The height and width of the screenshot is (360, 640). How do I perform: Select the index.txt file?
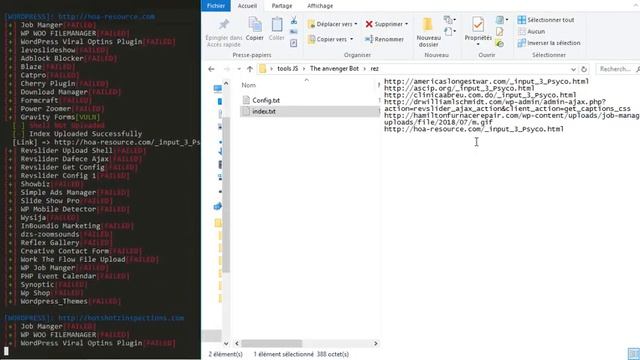264,111
